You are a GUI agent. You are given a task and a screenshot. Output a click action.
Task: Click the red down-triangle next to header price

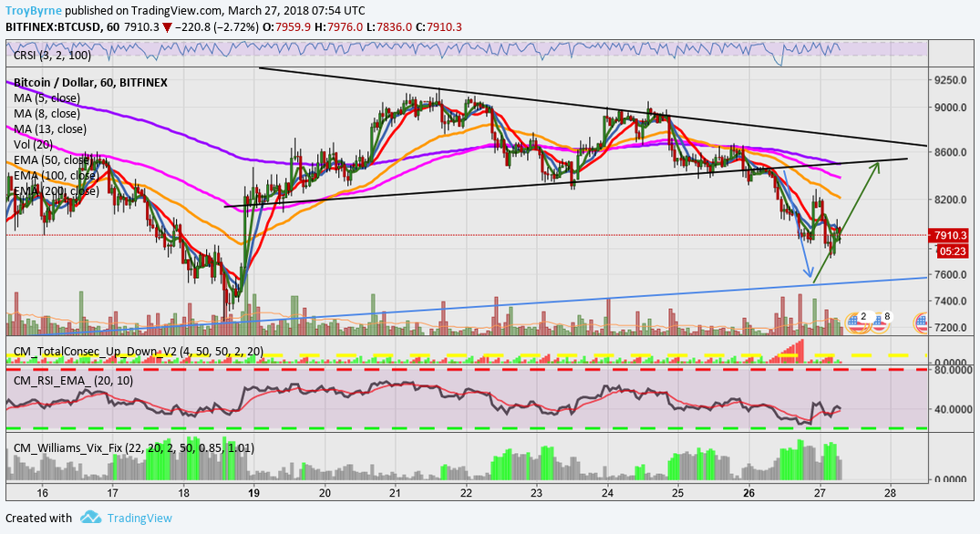pyautogui.click(x=167, y=27)
